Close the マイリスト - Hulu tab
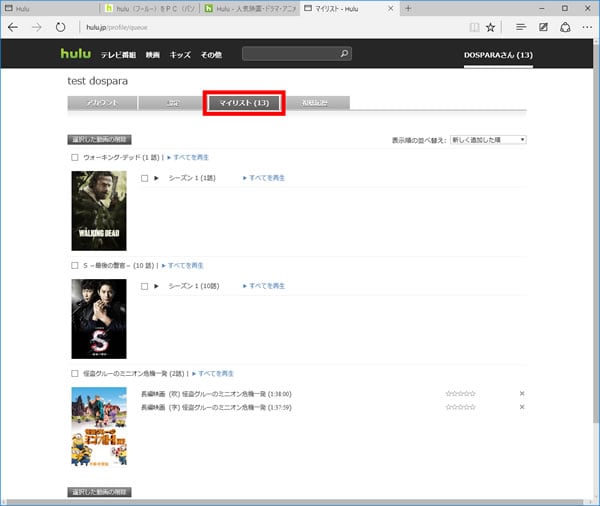600x506 pixels. pyautogui.click(x=391, y=8)
